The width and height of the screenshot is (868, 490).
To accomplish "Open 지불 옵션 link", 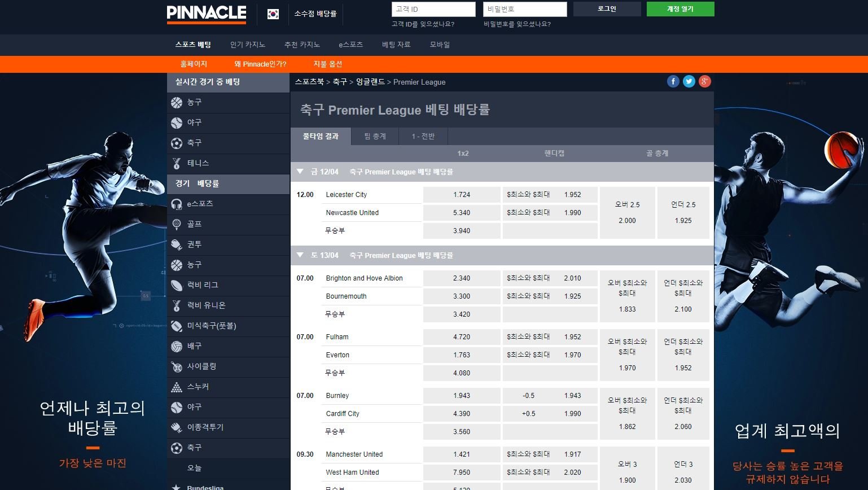I will (328, 64).
